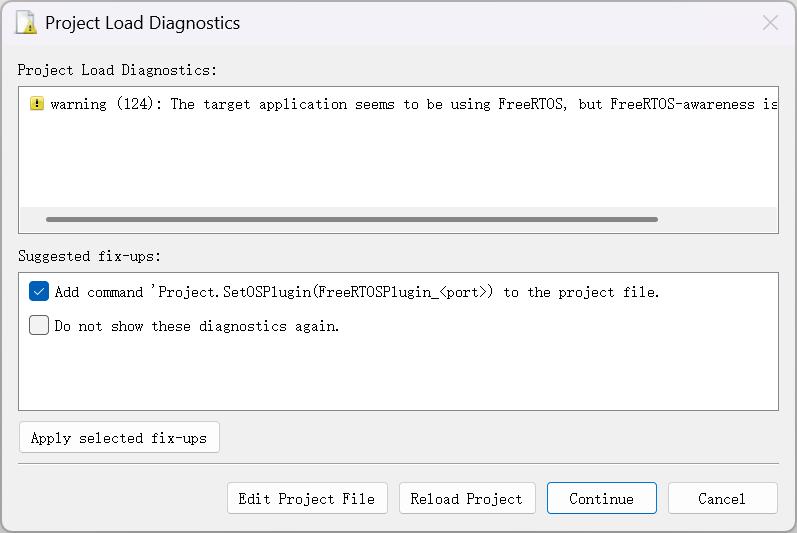Choose Reload Project
This screenshot has width=797, height=533.
pos(467,498)
